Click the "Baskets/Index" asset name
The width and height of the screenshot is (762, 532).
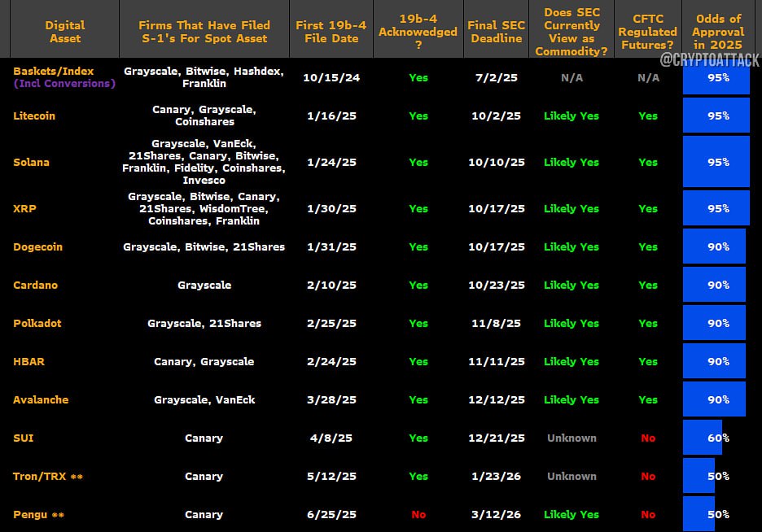[x=54, y=71]
